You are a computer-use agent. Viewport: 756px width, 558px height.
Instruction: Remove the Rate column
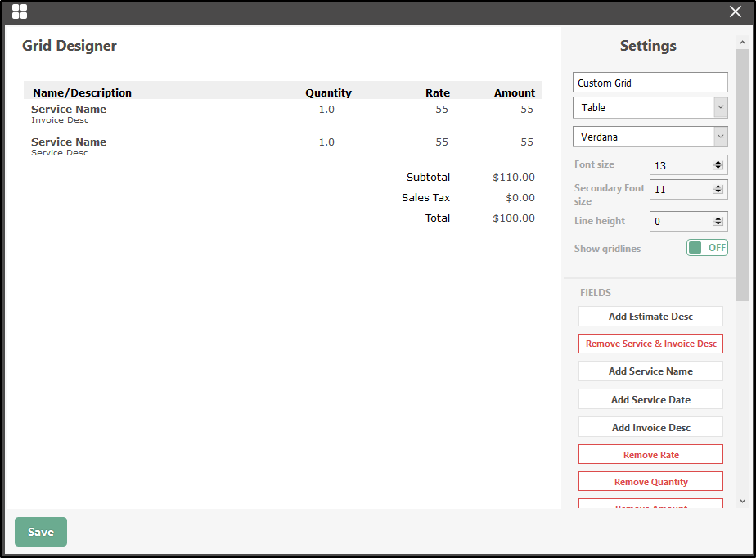click(650, 454)
